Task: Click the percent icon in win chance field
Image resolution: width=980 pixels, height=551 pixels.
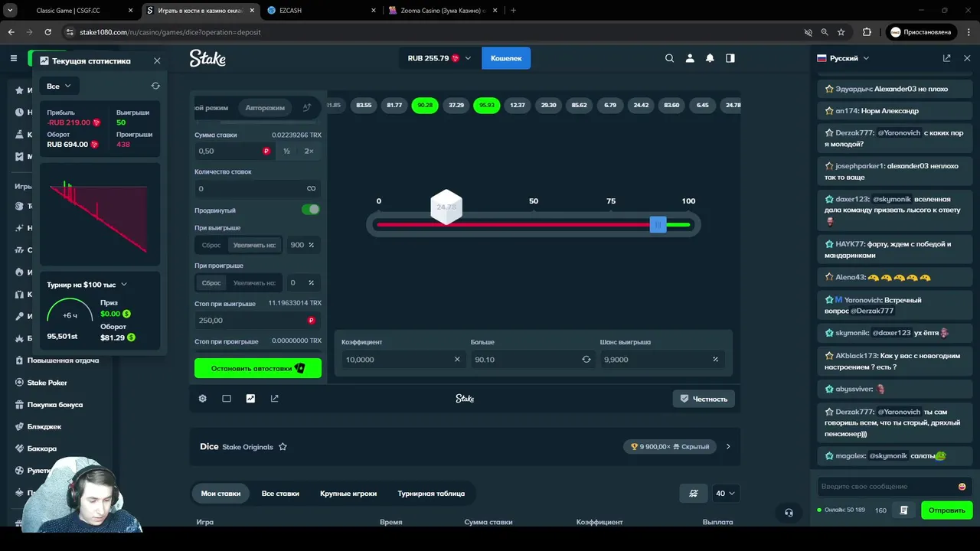Action: click(x=715, y=359)
